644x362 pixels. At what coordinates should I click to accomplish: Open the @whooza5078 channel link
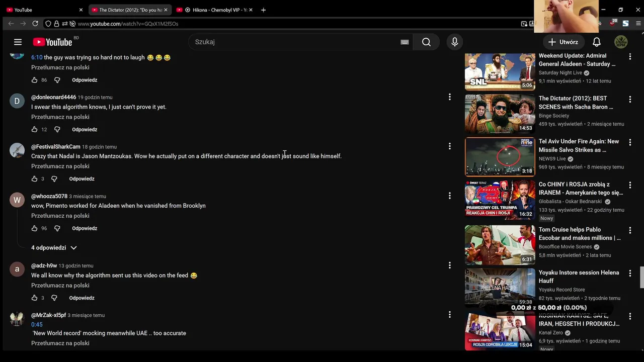pos(49,196)
